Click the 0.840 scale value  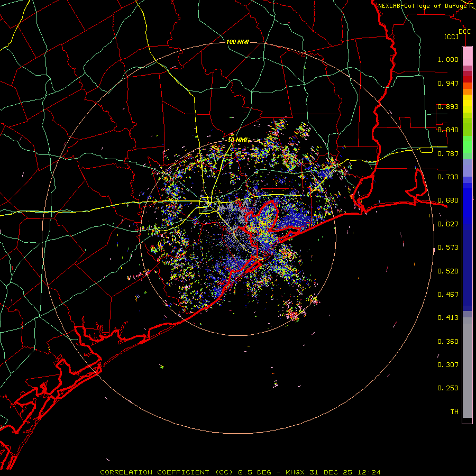(x=448, y=130)
